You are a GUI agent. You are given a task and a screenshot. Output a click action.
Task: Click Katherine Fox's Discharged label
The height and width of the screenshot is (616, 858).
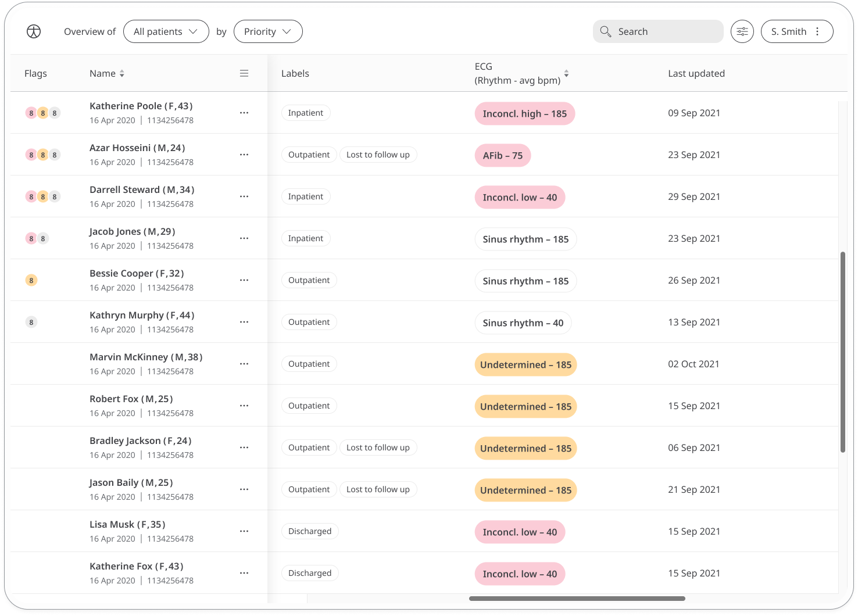pos(310,573)
